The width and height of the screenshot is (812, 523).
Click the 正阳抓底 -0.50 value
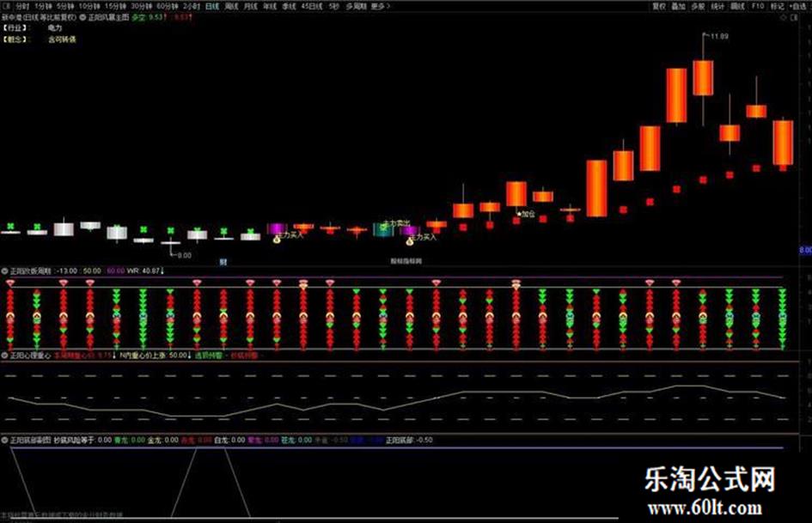409,440
